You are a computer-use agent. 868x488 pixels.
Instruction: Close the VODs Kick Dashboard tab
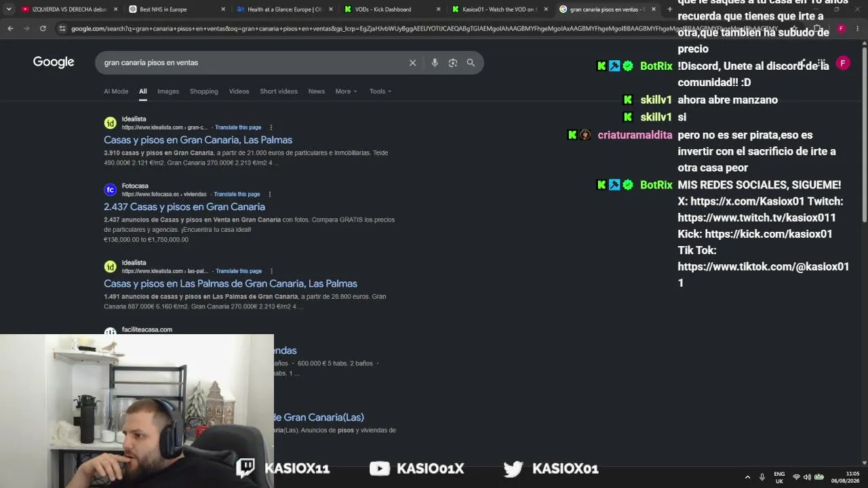(438, 9)
